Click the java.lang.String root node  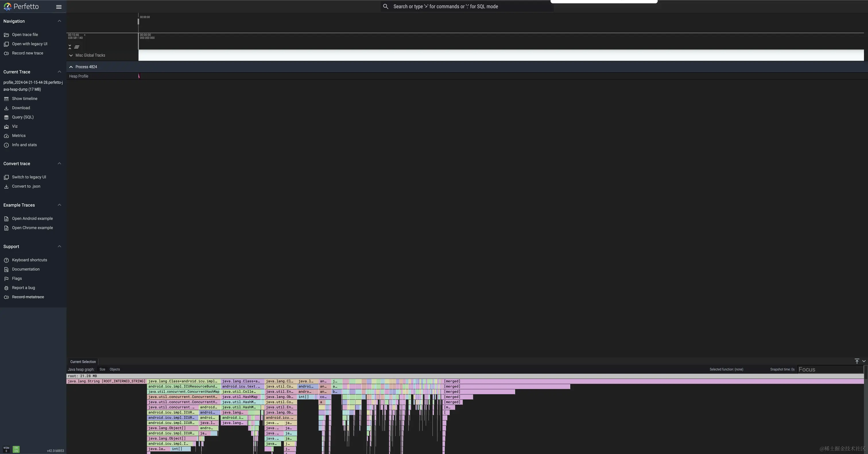pyautogui.click(x=106, y=381)
